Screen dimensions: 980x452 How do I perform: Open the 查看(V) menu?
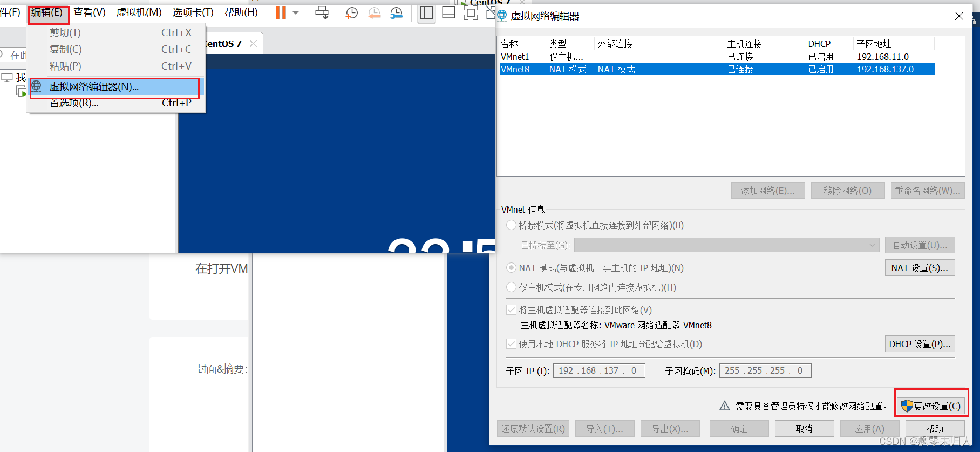coord(90,12)
